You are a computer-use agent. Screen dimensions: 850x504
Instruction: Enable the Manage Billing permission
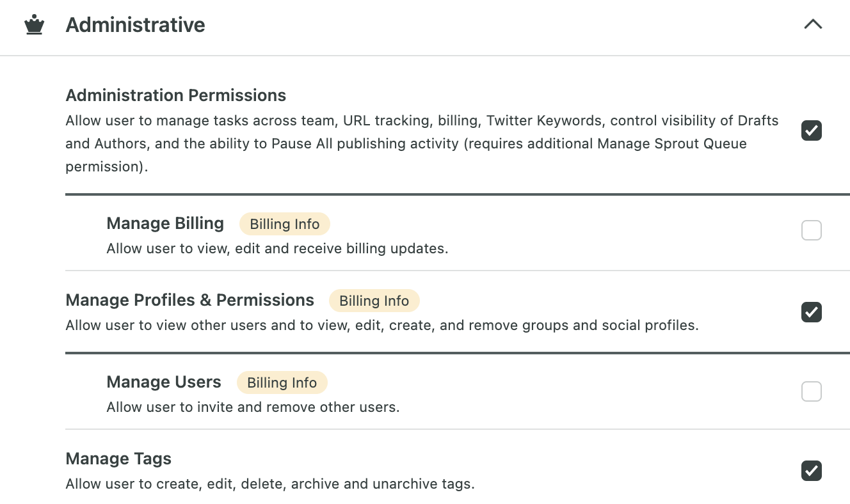coord(811,230)
